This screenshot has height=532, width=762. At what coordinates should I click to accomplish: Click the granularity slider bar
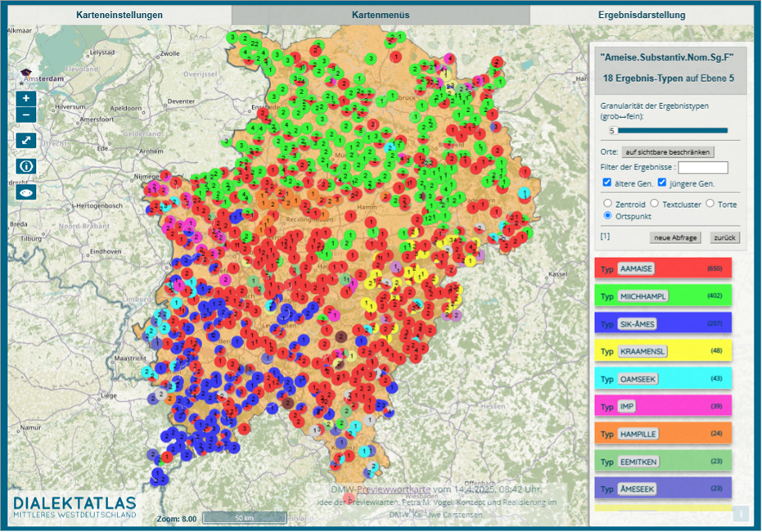[671, 130]
